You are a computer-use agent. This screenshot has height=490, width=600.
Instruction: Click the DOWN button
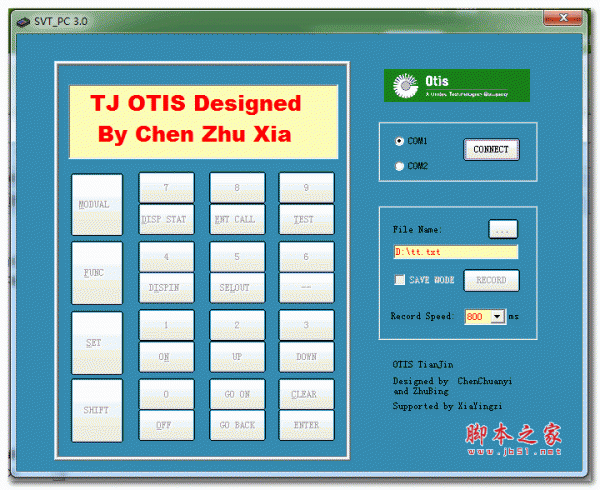[307, 357]
